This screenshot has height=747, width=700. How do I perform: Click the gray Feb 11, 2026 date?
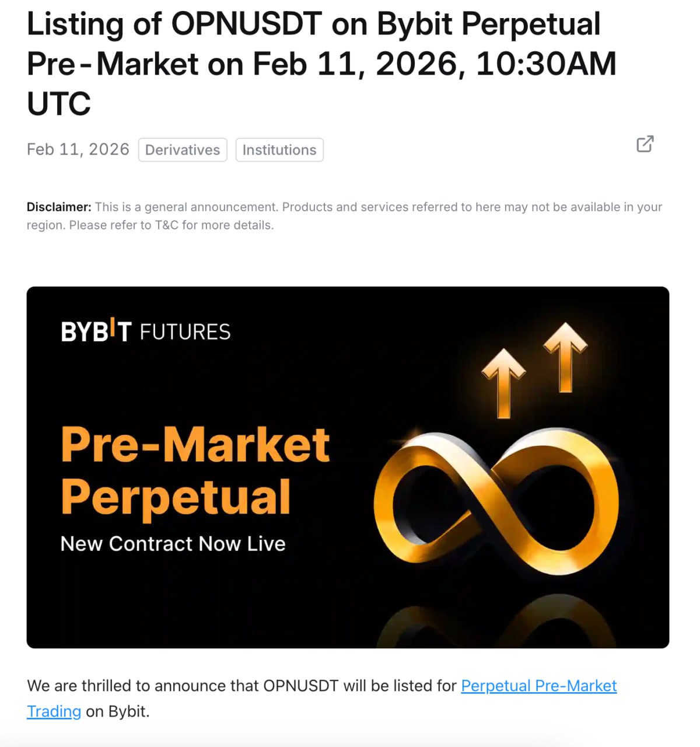(x=78, y=149)
